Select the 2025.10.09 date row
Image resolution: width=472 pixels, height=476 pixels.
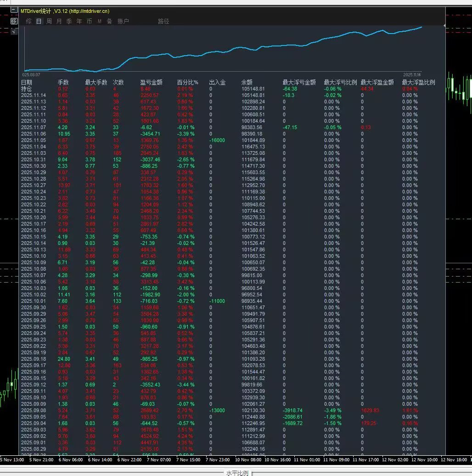(34, 262)
